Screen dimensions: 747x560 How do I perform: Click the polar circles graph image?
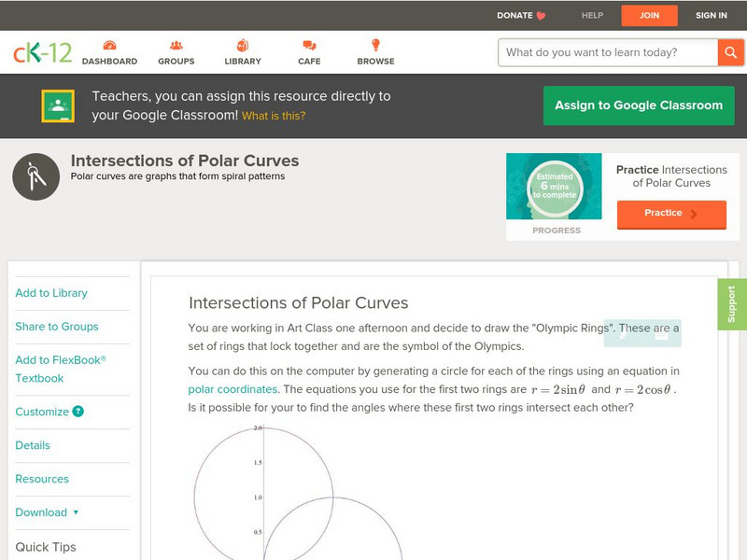(298, 493)
